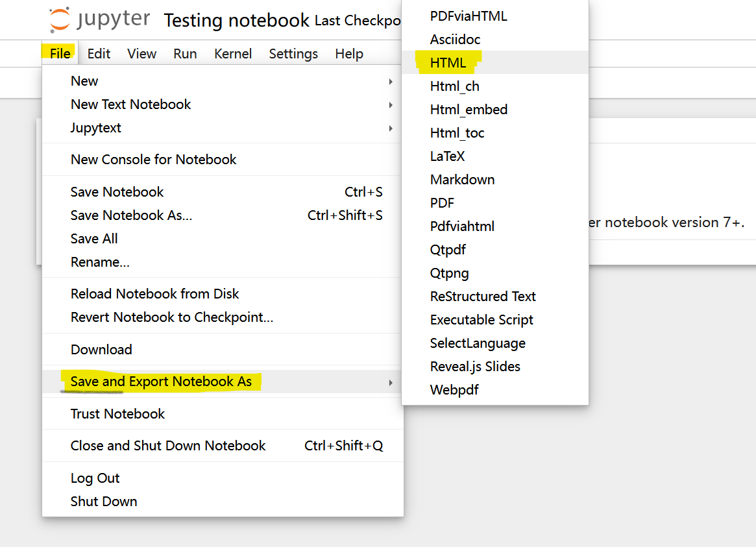This screenshot has width=756, height=547.
Task: Expand the New Text Notebook submenu
Action: point(223,104)
